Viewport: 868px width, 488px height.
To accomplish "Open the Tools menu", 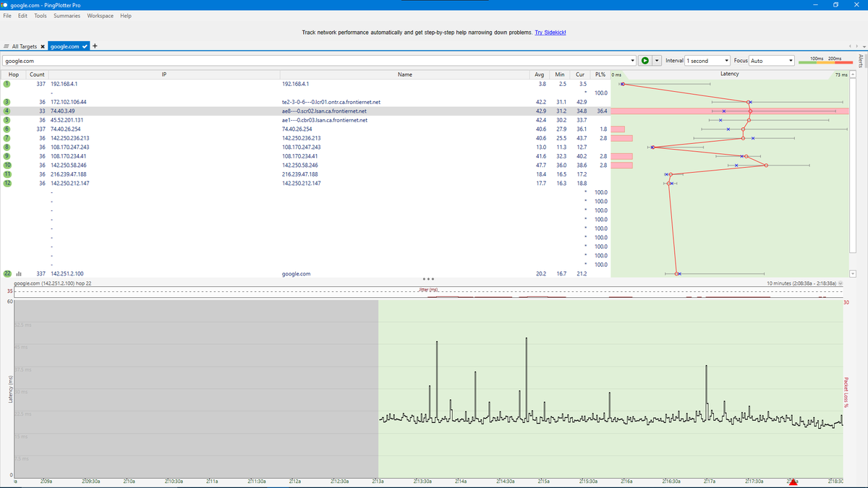I will pos(41,16).
